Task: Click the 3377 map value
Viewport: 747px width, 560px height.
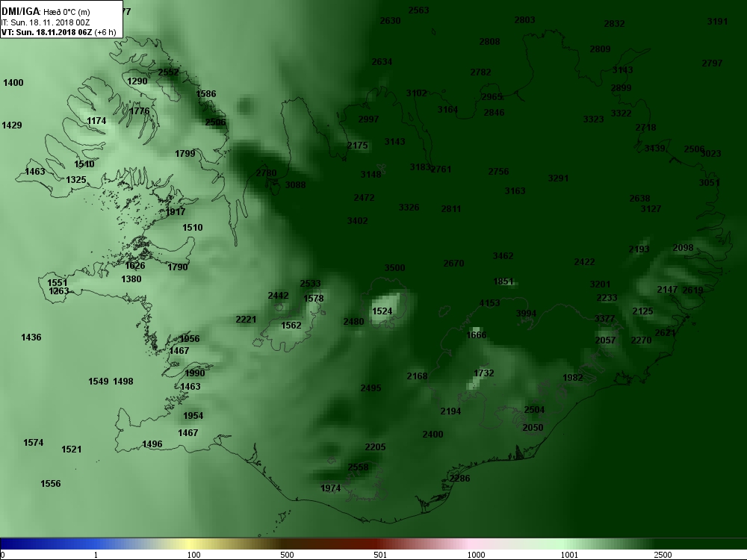Action: (604, 318)
